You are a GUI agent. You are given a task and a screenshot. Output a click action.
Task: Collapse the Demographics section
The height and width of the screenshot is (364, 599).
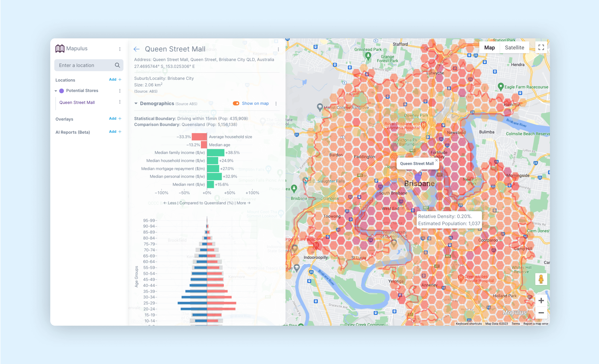coord(136,103)
